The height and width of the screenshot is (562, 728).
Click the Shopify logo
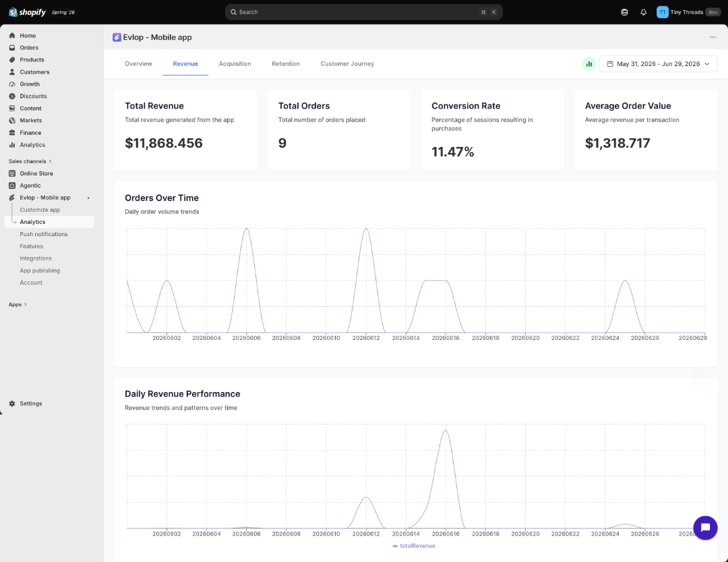coord(28,12)
